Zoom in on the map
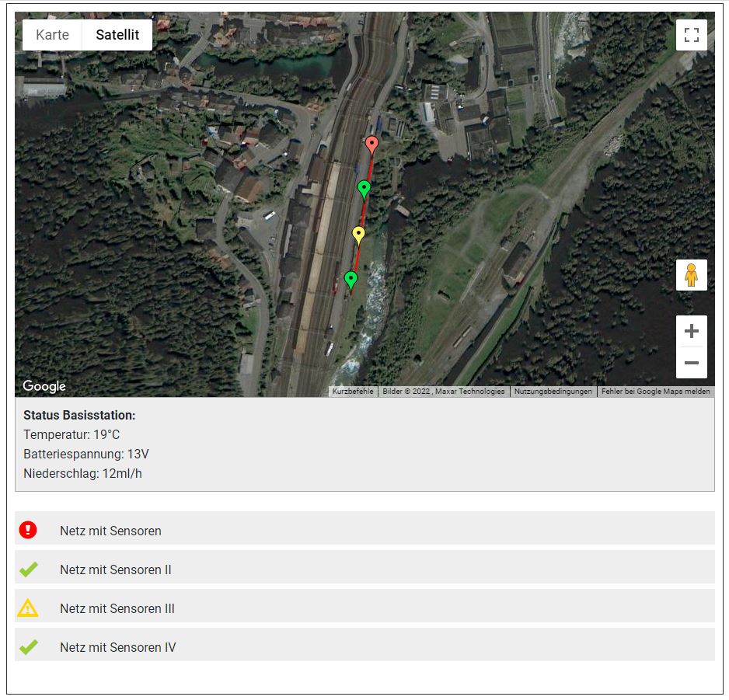Image resolution: width=729 pixels, height=700 pixels. point(691,332)
